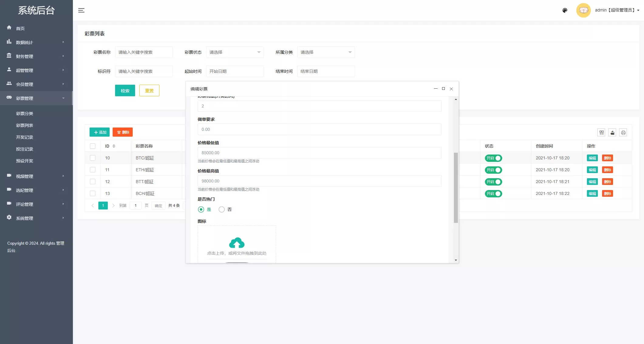
Task: Open the 开奖记录 submenu item
Action: 25,137
